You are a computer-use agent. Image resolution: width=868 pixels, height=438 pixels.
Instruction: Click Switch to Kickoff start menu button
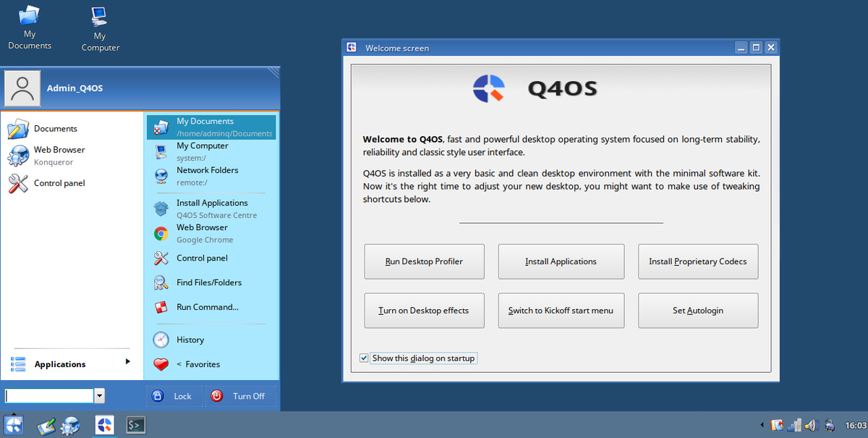561,311
